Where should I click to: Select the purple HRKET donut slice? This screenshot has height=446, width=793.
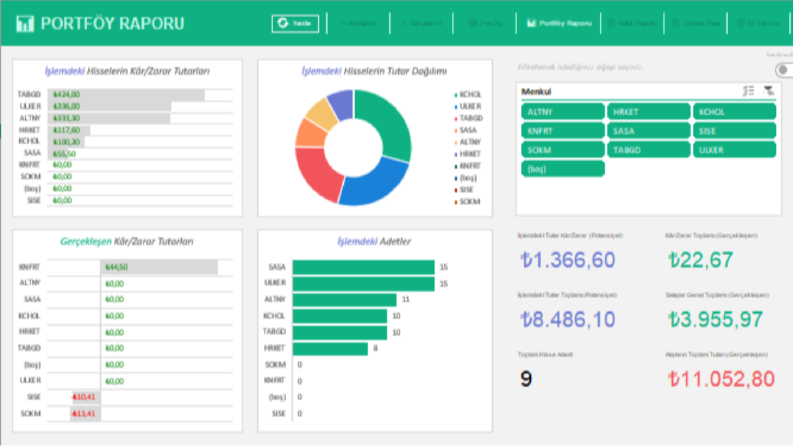pyautogui.click(x=341, y=104)
